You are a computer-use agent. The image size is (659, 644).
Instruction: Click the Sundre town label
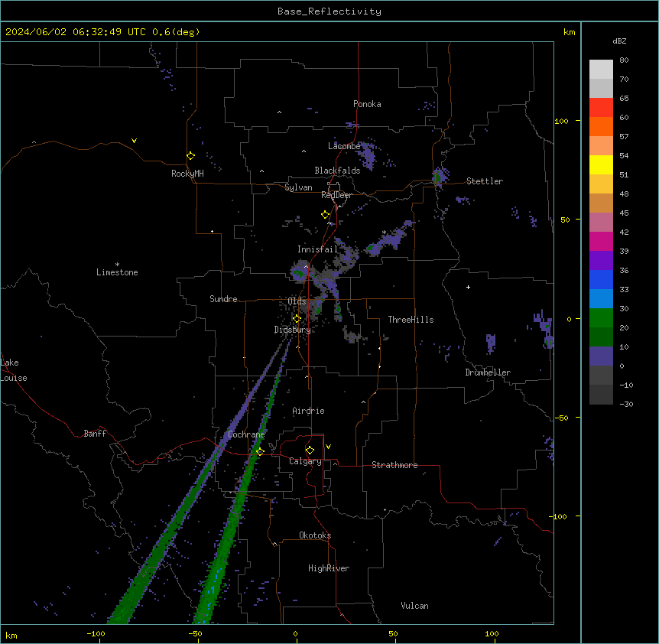tap(223, 299)
